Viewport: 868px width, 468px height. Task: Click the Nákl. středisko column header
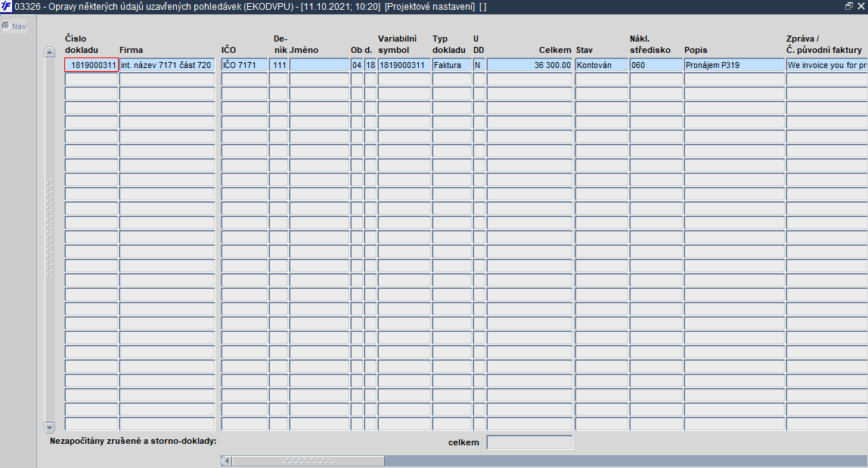[650, 45]
